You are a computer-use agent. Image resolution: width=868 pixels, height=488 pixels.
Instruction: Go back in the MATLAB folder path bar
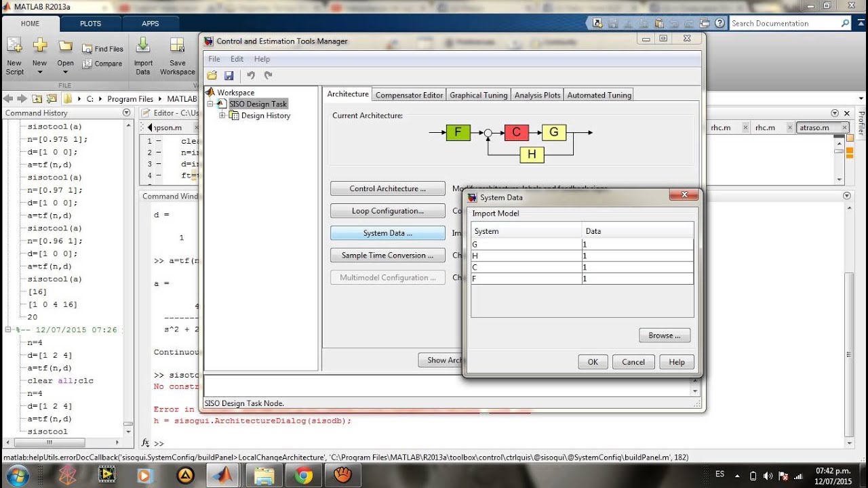pos(8,98)
